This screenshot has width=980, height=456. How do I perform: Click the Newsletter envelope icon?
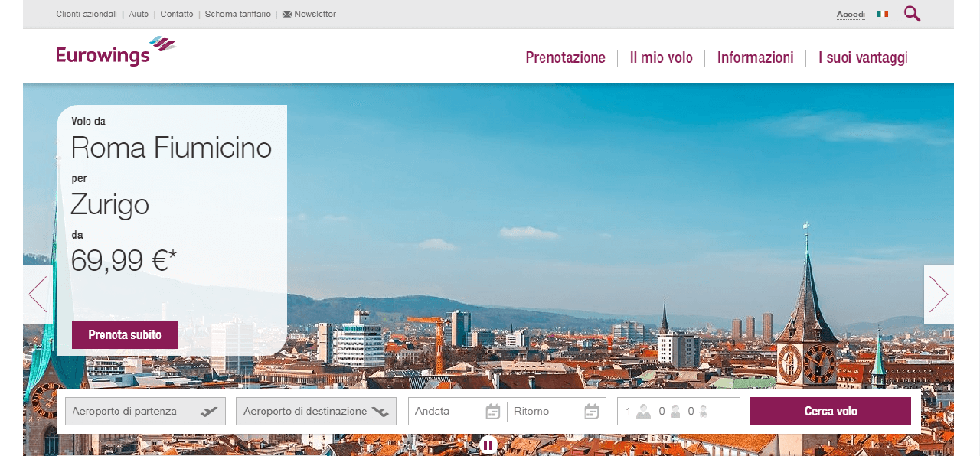286,13
